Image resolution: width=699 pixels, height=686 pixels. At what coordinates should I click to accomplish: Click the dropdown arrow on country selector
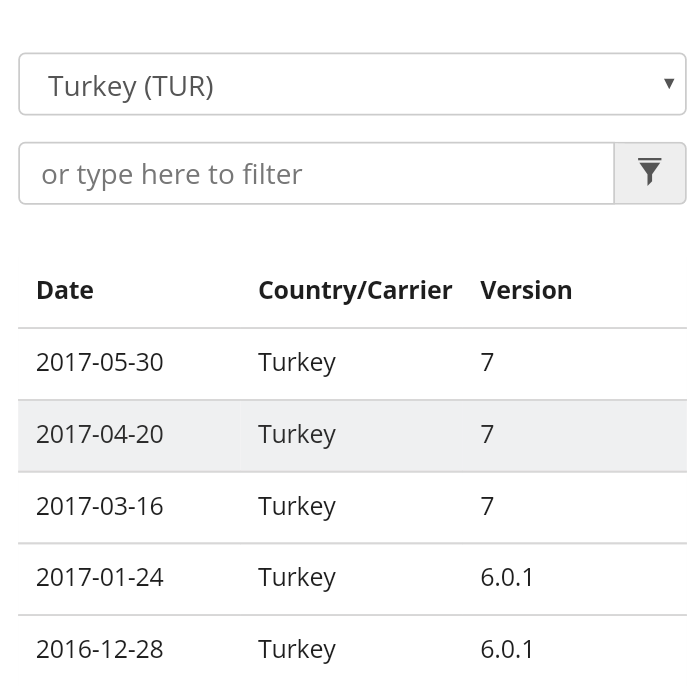point(669,84)
